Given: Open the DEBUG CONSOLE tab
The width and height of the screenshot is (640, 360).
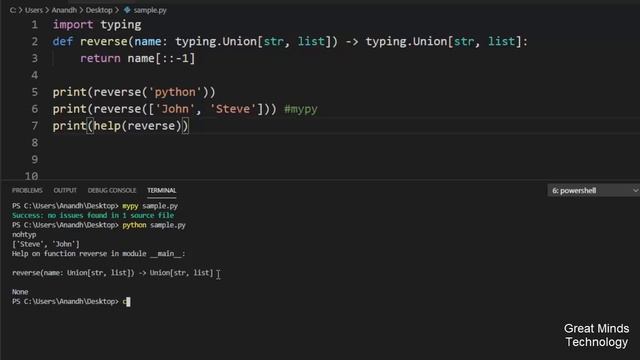Looking at the screenshot, I should (112, 191).
